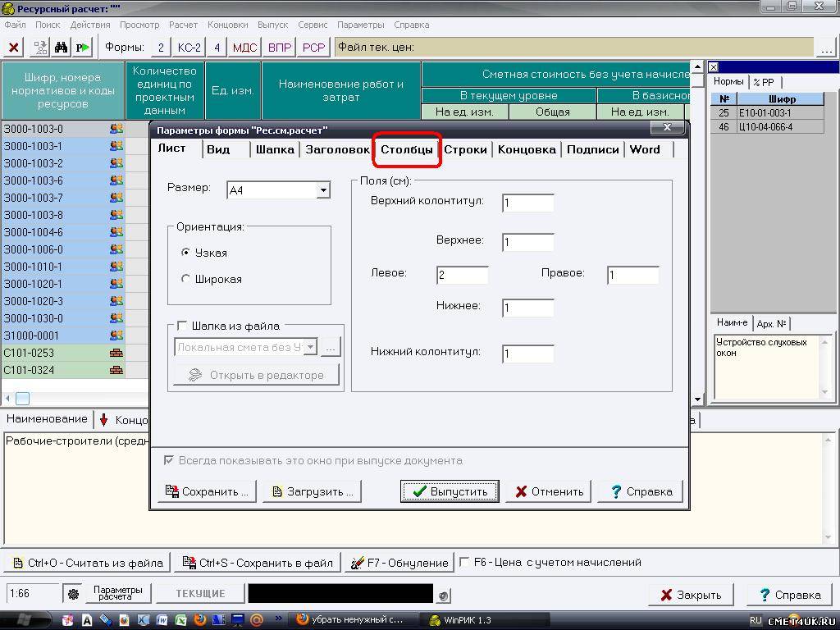Click the brick icon in row С101-0324
This screenshot has width=840, height=630.
pos(116,370)
